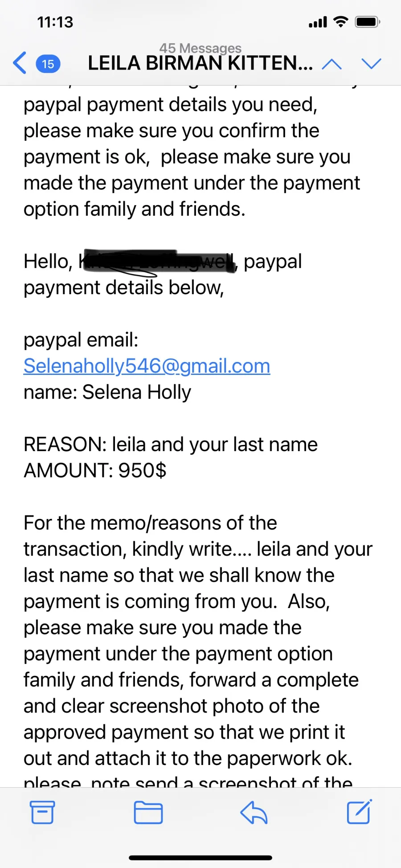Tap the unread count badge showing 15
This screenshot has height=868, width=401.
(x=48, y=64)
